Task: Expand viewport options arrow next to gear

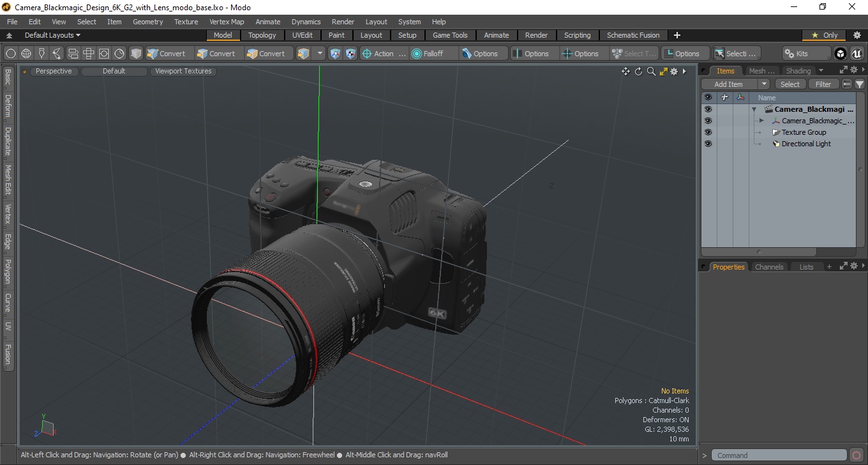Action: [684, 72]
